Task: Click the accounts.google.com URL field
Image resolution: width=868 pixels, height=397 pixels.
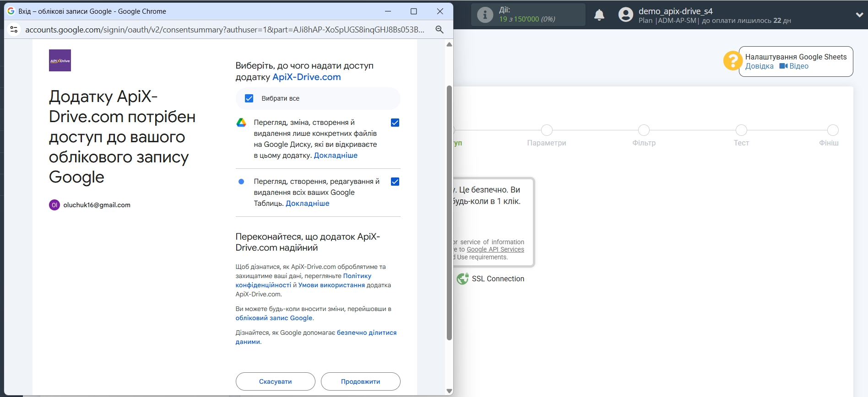Action: (225, 29)
